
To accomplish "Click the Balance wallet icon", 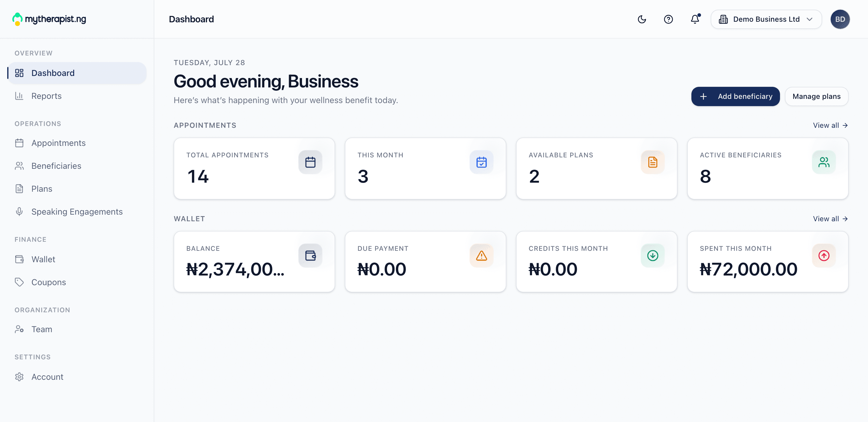I will click(x=310, y=256).
